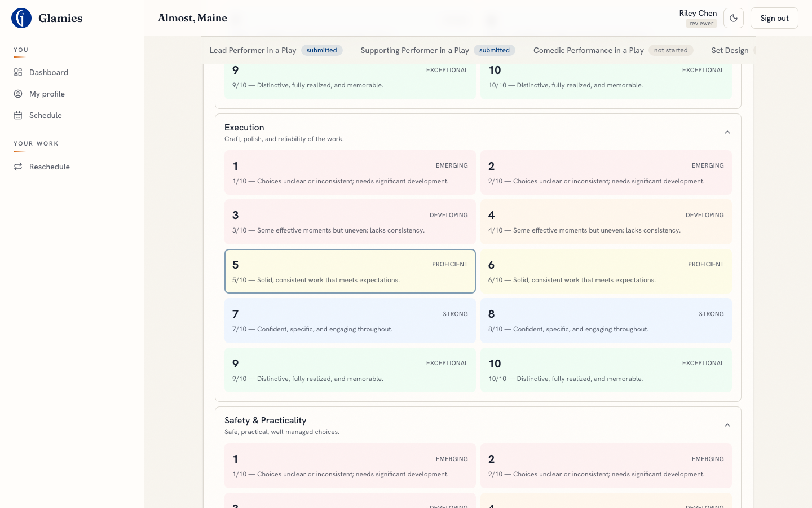Open the Schedule page
The image size is (812, 508).
coord(72,115)
